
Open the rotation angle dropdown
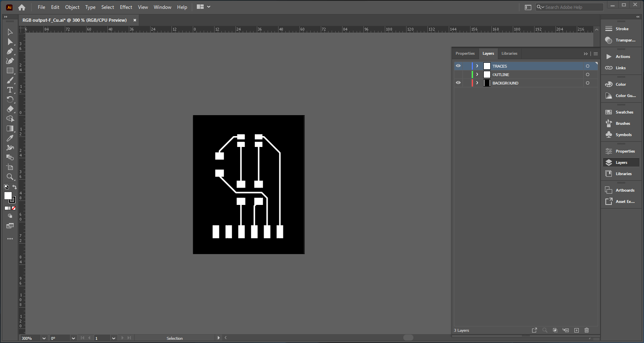pyautogui.click(x=73, y=338)
